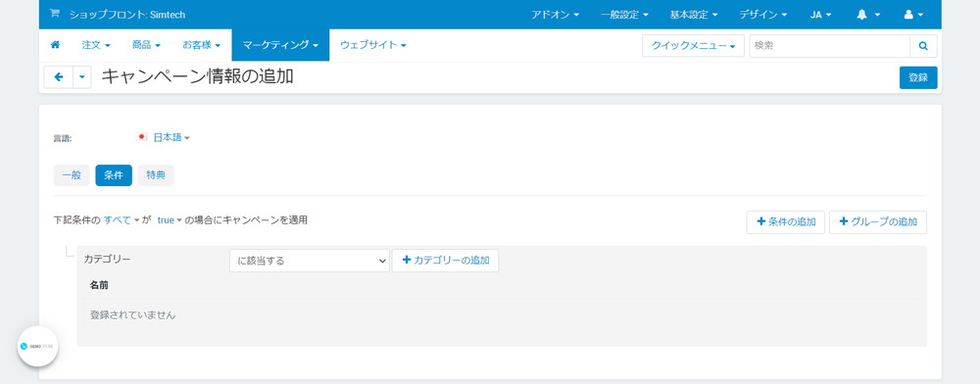Open the すべて condition dropdown
This screenshot has height=384, width=980.
122,219
